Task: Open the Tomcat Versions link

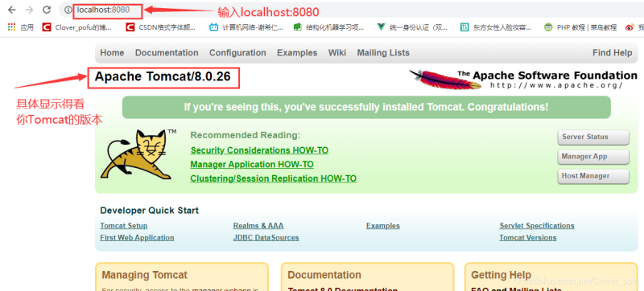Action: coord(528,238)
